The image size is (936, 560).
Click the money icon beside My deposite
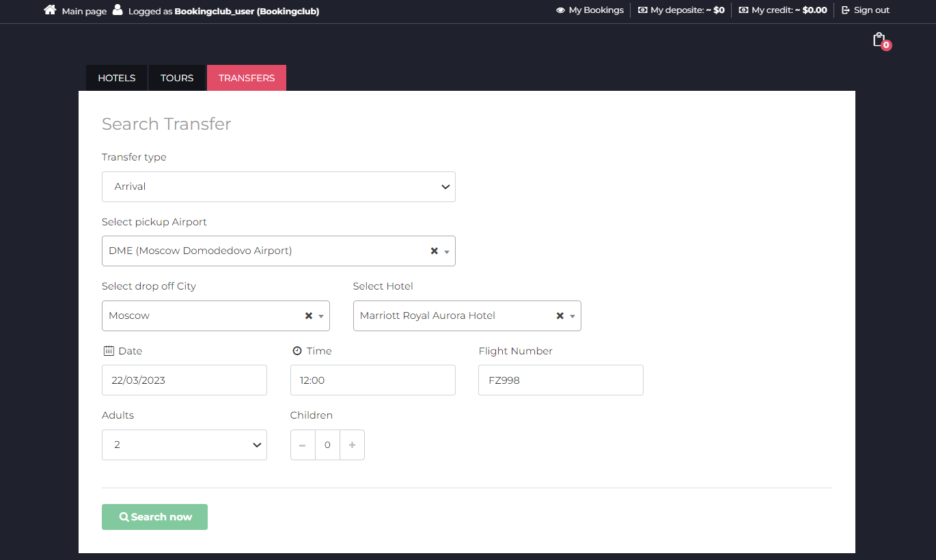[642, 10]
